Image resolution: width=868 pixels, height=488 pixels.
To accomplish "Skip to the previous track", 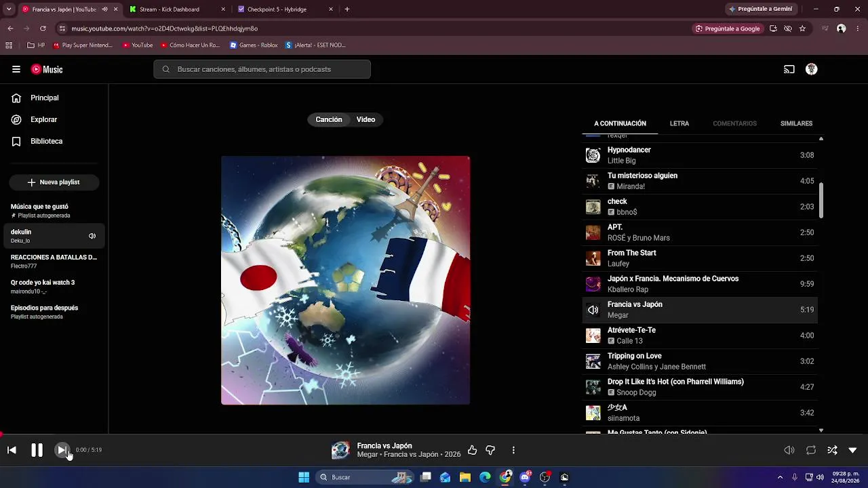I will [12, 450].
